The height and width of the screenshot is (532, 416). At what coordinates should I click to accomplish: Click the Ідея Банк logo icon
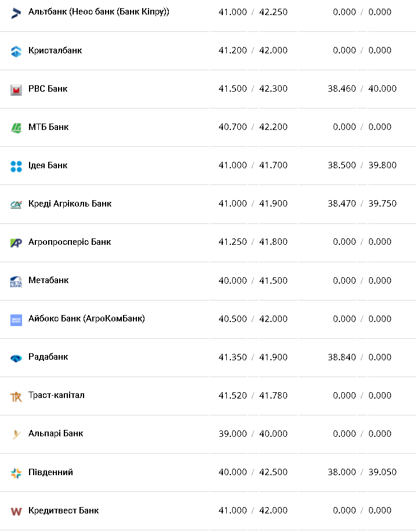pyautogui.click(x=16, y=166)
